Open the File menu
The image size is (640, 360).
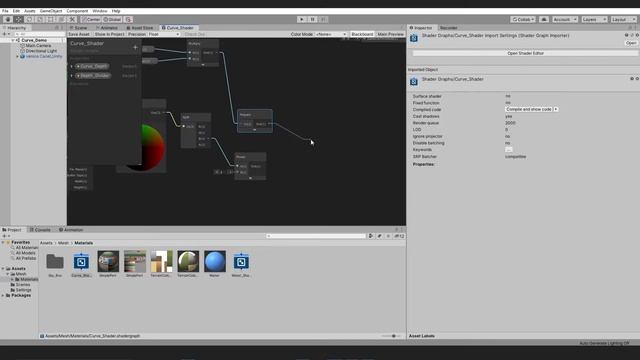pyautogui.click(x=5, y=11)
